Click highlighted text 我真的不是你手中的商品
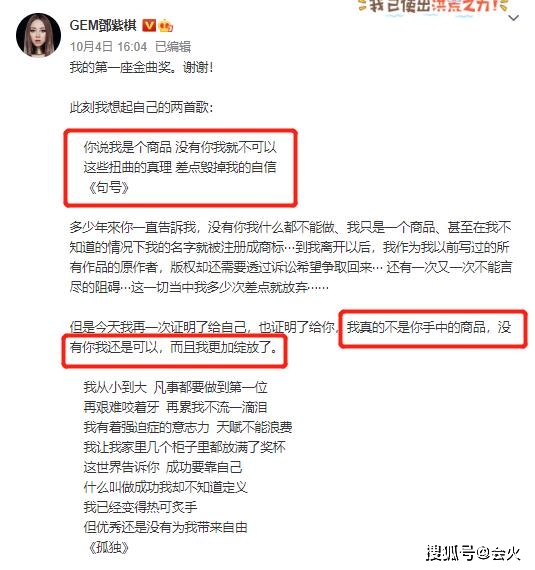The image size is (535, 570). click(416, 327)
